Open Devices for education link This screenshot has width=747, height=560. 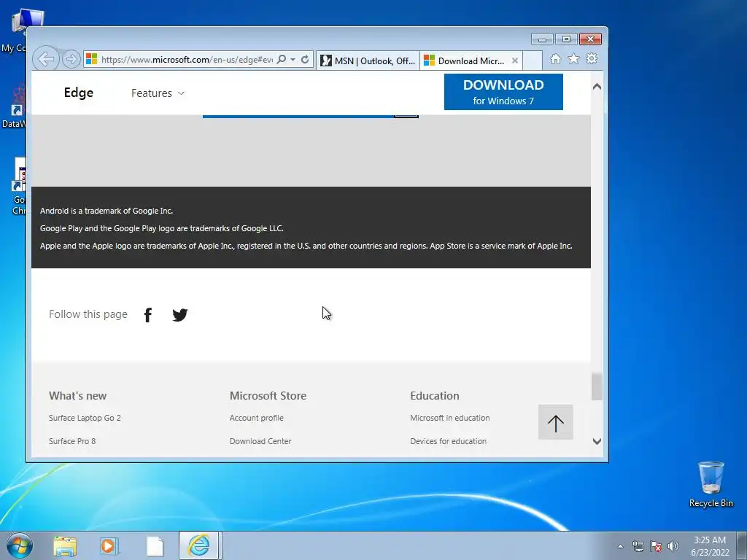[449, 441]
